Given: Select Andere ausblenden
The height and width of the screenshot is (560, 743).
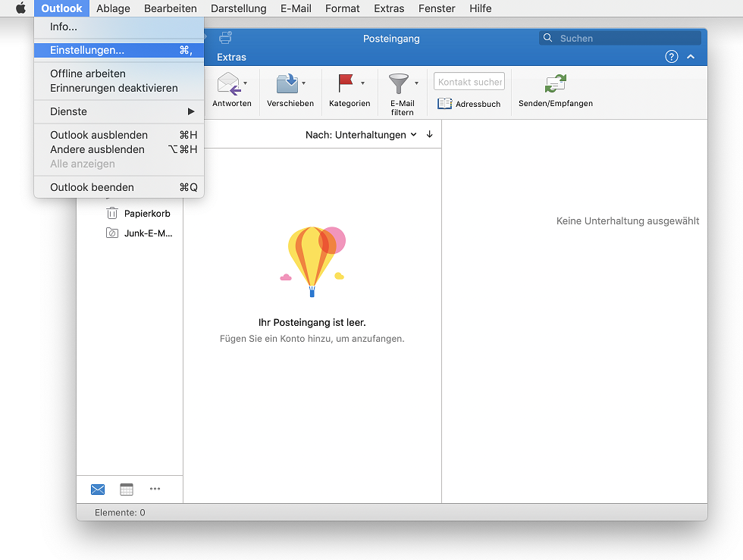Looking at the screenshot, I should (x=119, y=149).
